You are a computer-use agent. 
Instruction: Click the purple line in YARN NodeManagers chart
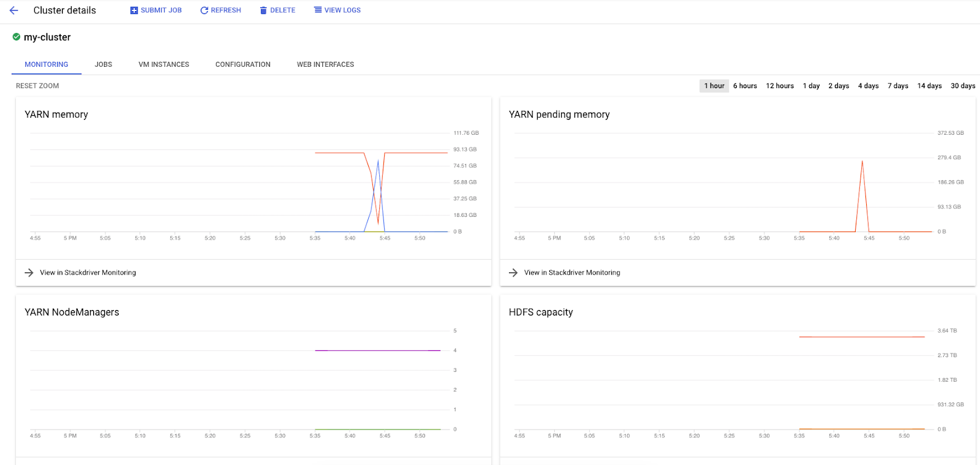(377, 350)
